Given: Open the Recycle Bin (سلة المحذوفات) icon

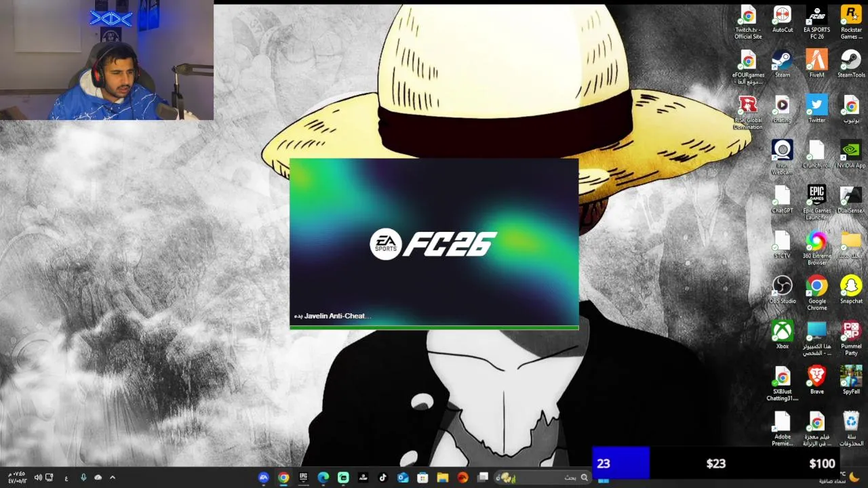Looking at the screenshot, I should coord(851,429).
